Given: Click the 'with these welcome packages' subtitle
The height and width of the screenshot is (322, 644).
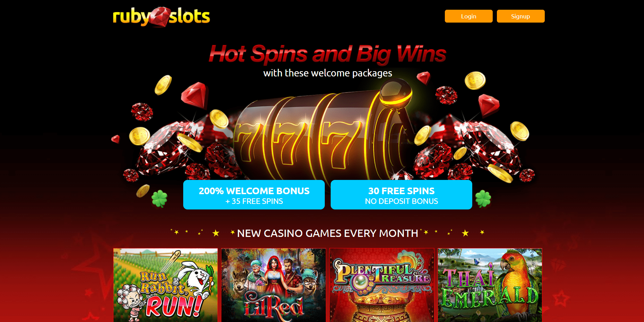Looking at the screenshot, I should [328, 73].
